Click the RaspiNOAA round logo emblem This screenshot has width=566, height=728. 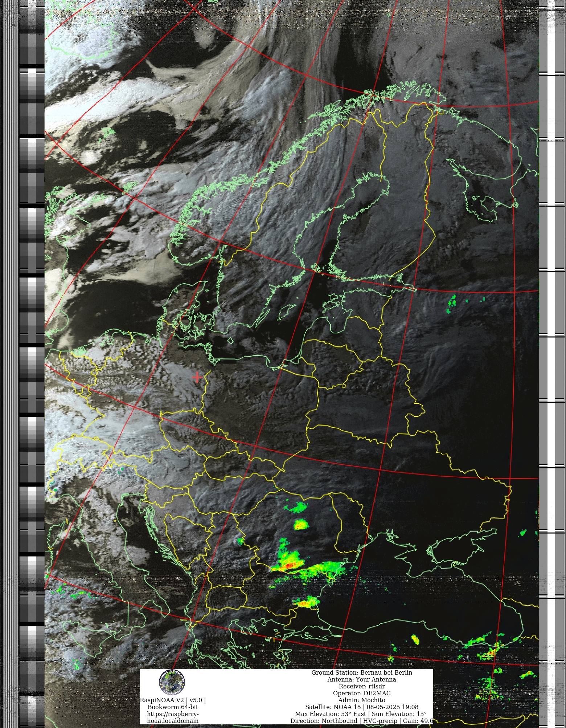[x=172, y=682]
